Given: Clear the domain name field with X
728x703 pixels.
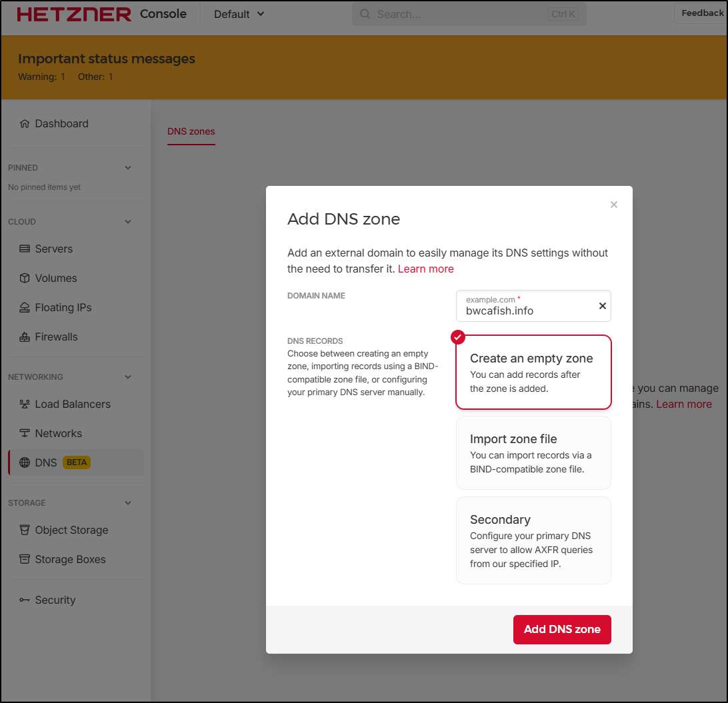Looking at the screenshot, I should (x=602, y=306).
